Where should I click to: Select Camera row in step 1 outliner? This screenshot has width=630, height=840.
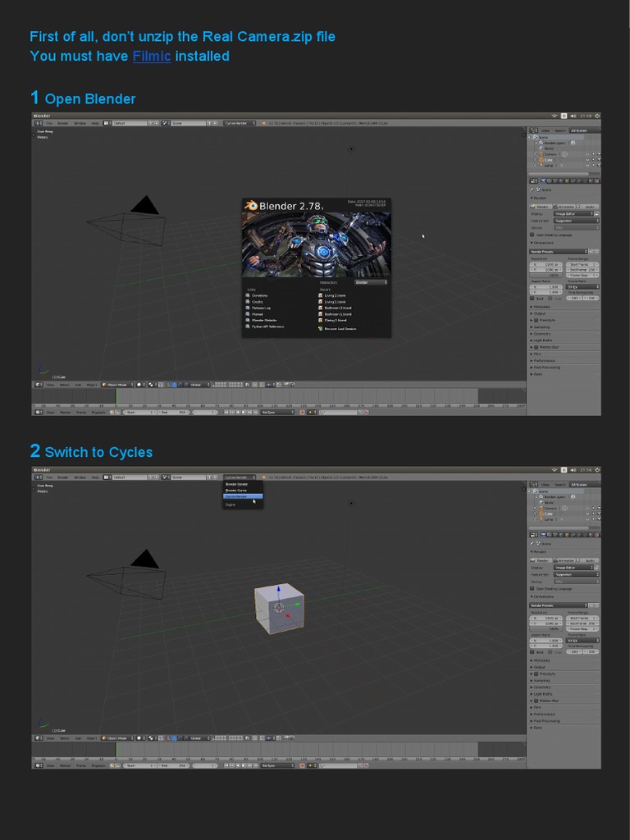(x=550, y=154)
